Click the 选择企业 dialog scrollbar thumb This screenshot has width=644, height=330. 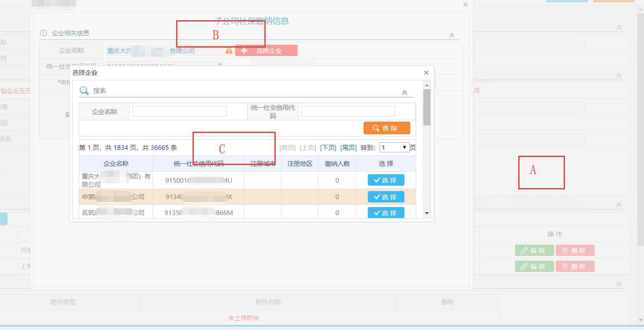(427, 107)
